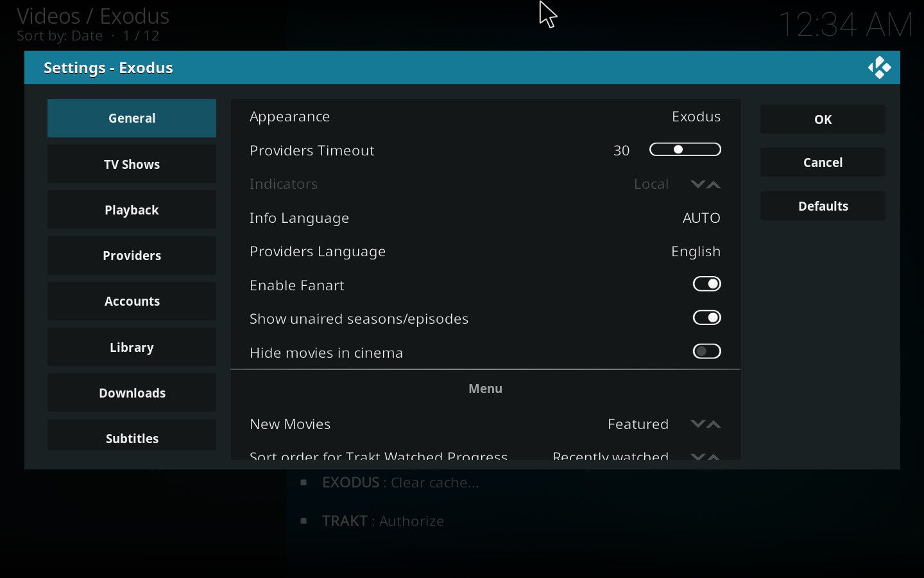Change Info Language value AUTO
Viewport: 924px width, 578px height.
(701, 218)
